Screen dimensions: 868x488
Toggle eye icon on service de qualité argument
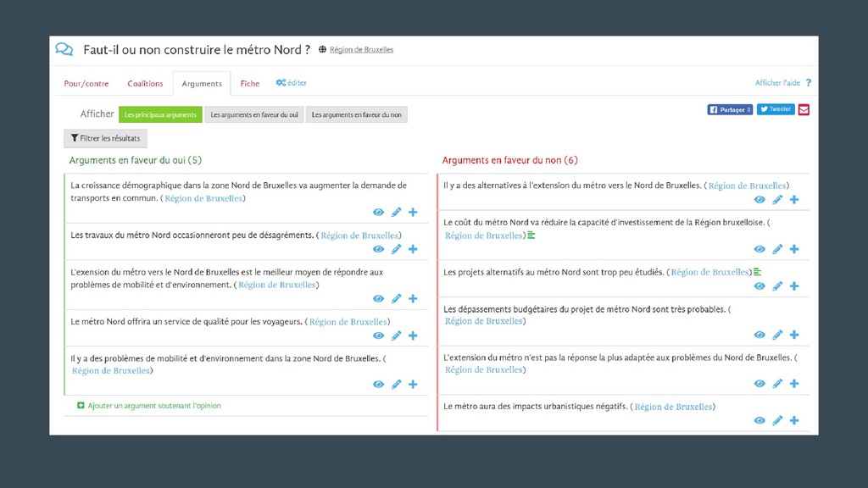(x=379, y=335)
